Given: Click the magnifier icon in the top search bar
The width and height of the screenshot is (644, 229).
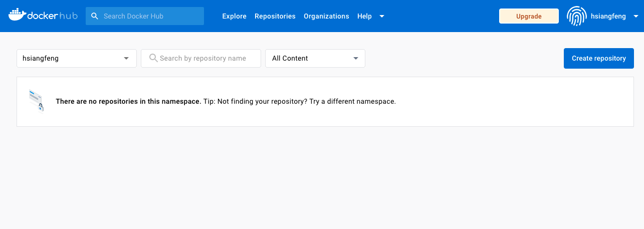Looking at the screenshot, I should [95, 16].
